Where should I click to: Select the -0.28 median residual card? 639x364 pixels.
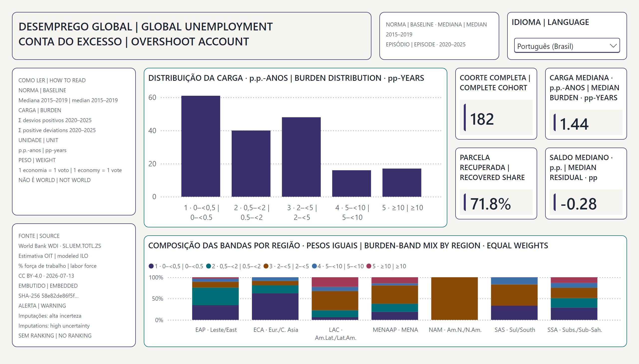pyautogui.click(x=586, y=183)
